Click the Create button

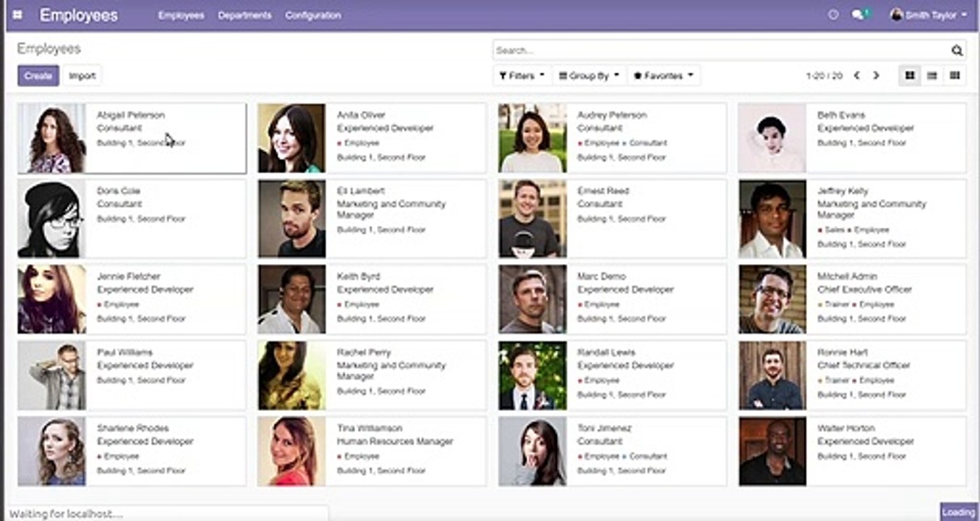tap(38, 75)
